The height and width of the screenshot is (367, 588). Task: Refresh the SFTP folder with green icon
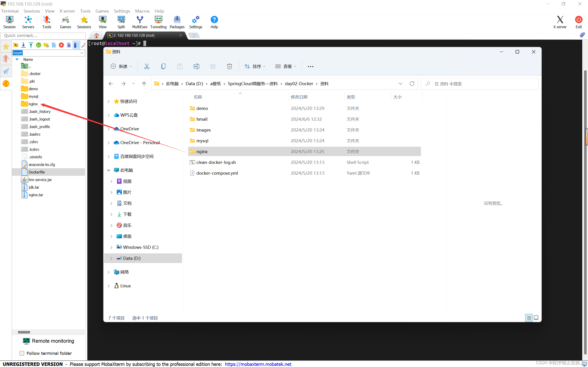(38, 45)
